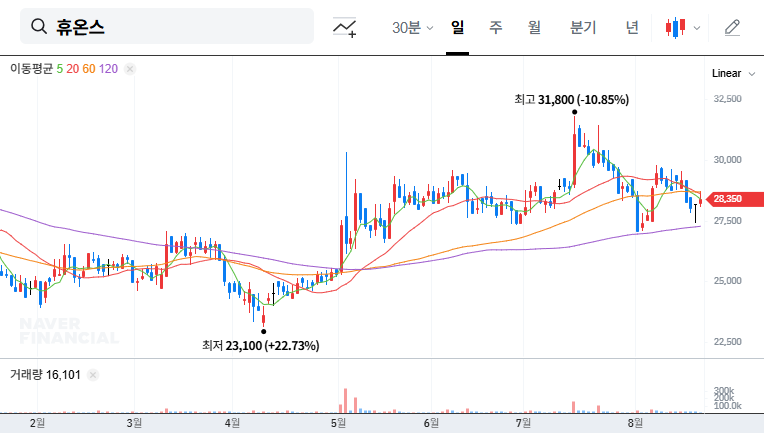Click the search magnifier icon

39,27
